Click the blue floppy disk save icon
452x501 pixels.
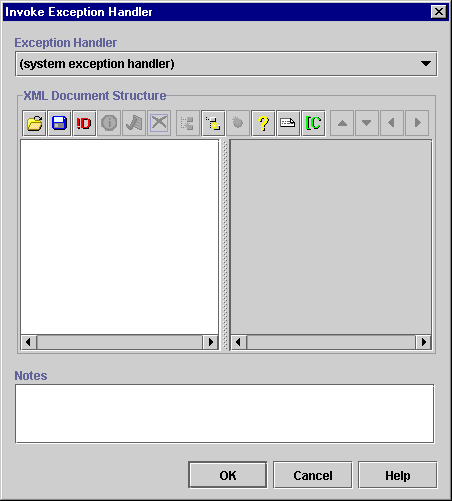point(59,123)
